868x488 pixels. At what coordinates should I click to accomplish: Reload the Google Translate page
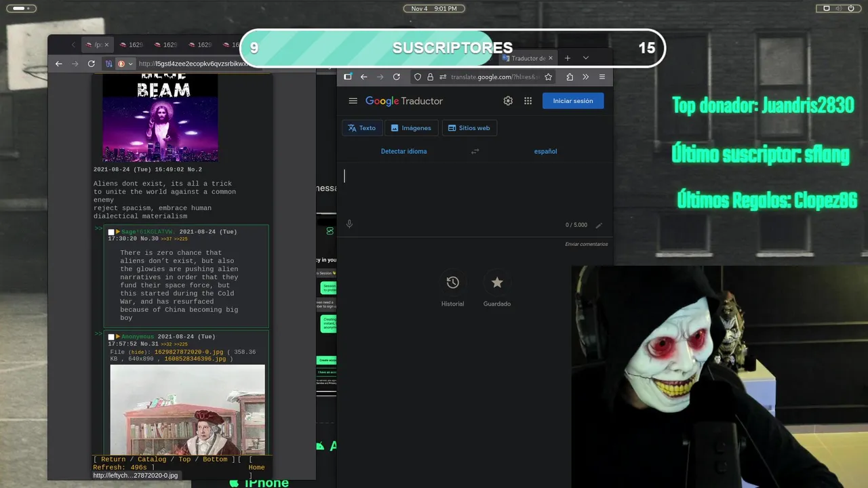click(x=397, y=77)
